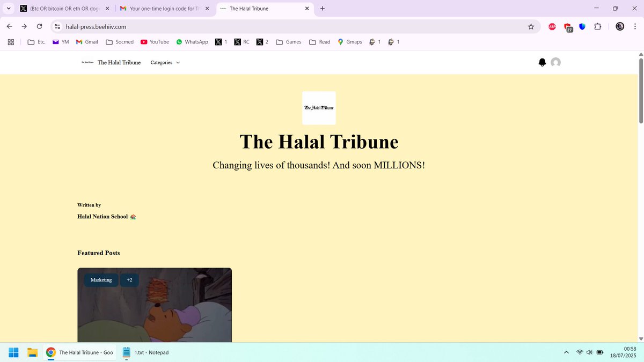
Task: Open the Read bookmarks folder
Action: tap(320, 42)
